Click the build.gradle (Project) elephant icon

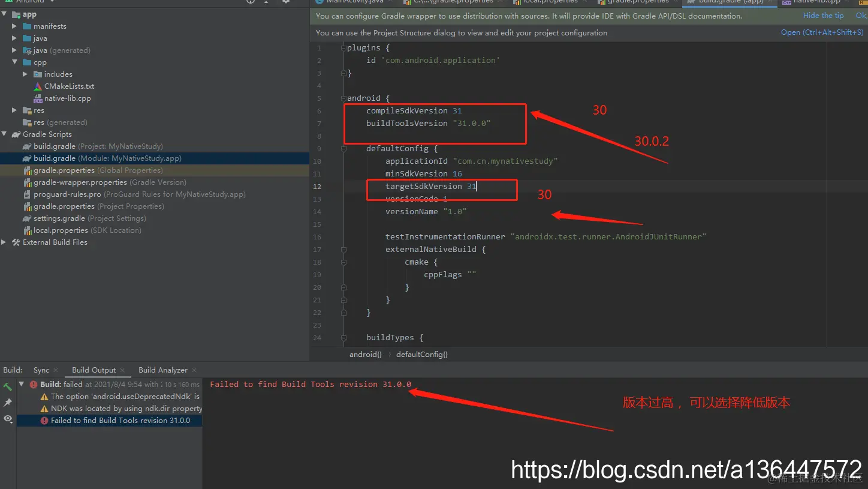[27, 146]
